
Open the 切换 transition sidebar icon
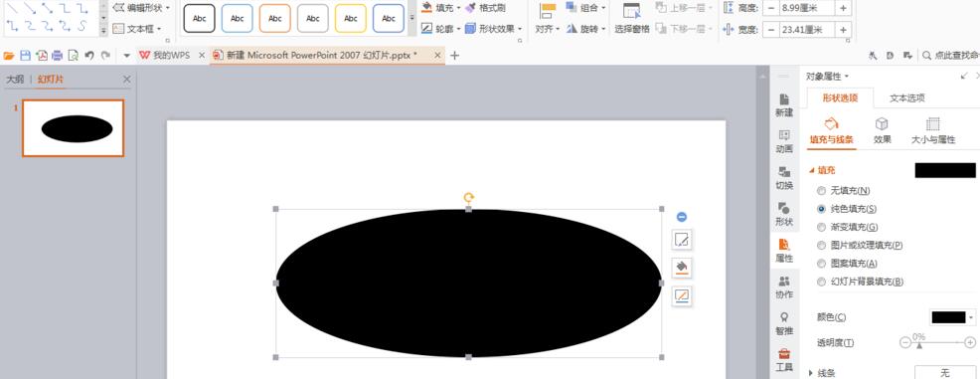pyautogui.click(x=784, y=178)
